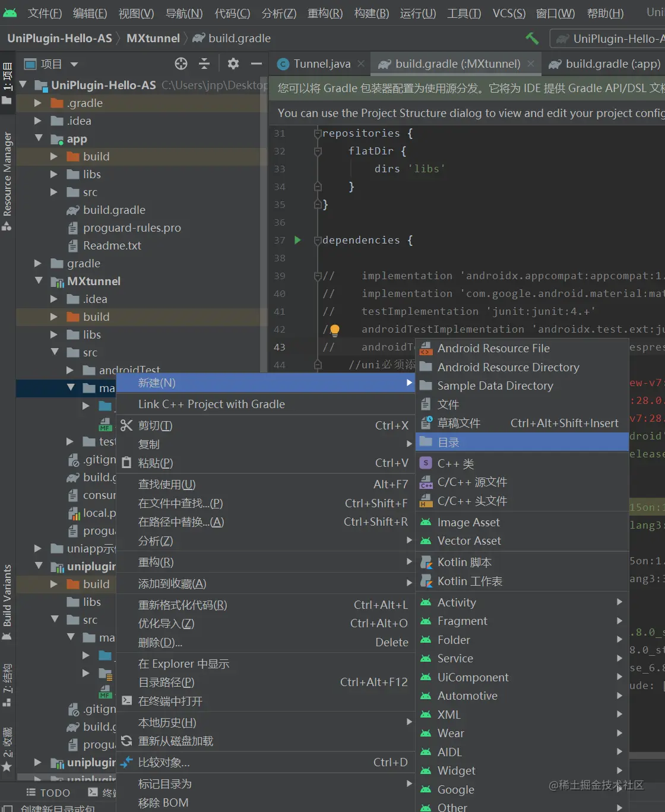Select C/C++ 头文件 entry
This screenshot has width=665, height=812.
tap(522, 501)
